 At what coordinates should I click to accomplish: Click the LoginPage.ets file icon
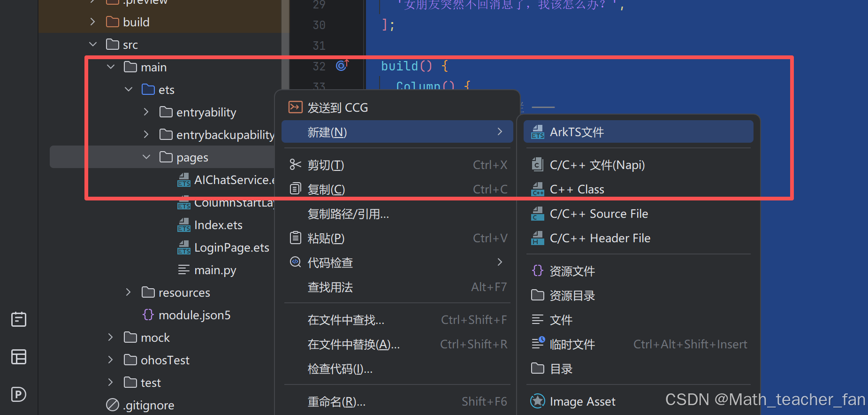pyautogui.click(x=184, y=247)
